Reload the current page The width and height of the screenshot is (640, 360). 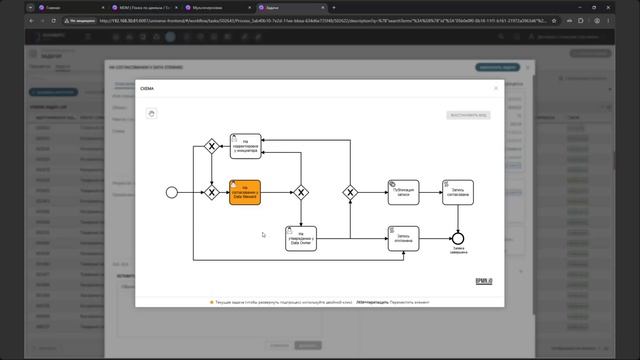pos(53,20)
